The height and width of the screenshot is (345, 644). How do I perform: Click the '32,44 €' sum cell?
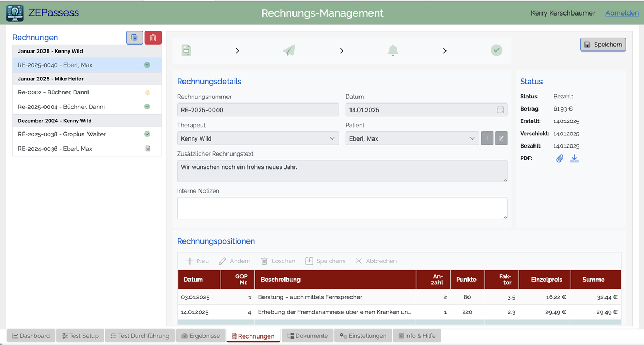click(596, 297)
